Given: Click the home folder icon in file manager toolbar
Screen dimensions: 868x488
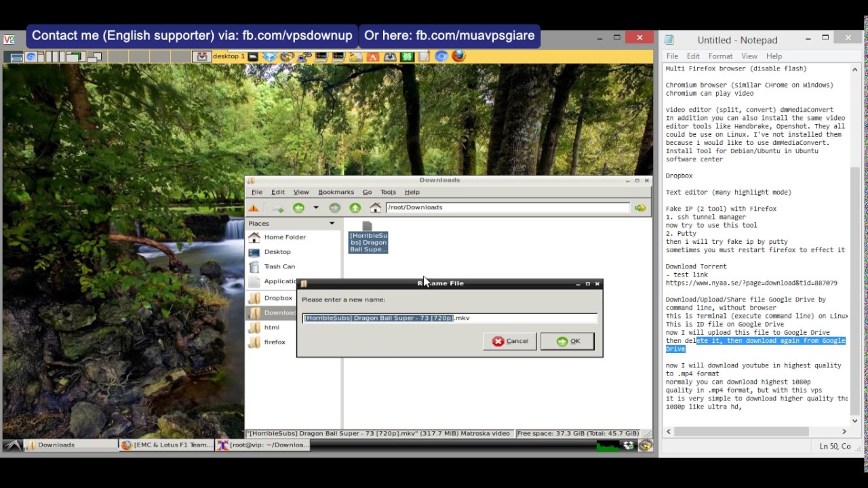Looking at the screenshot, I should click(376, 207).
